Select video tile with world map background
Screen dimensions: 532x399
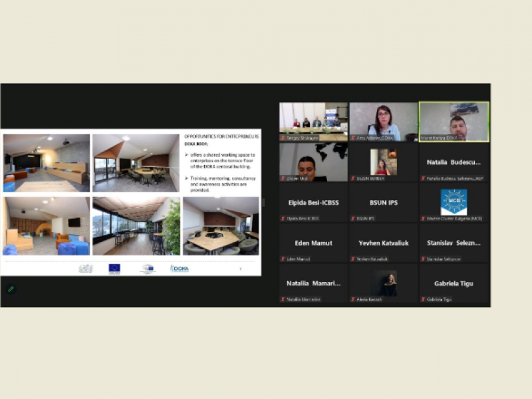tap(313, 162)
